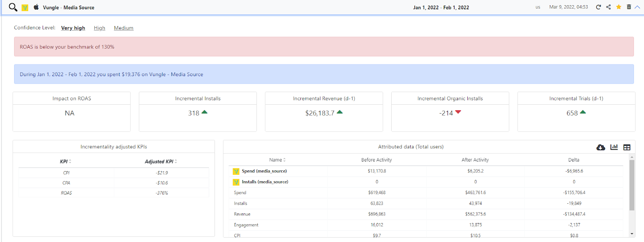644x242 pixels.
Task: Click the CPA row in adjusted KPIs
Action: (x=114, y=183)
